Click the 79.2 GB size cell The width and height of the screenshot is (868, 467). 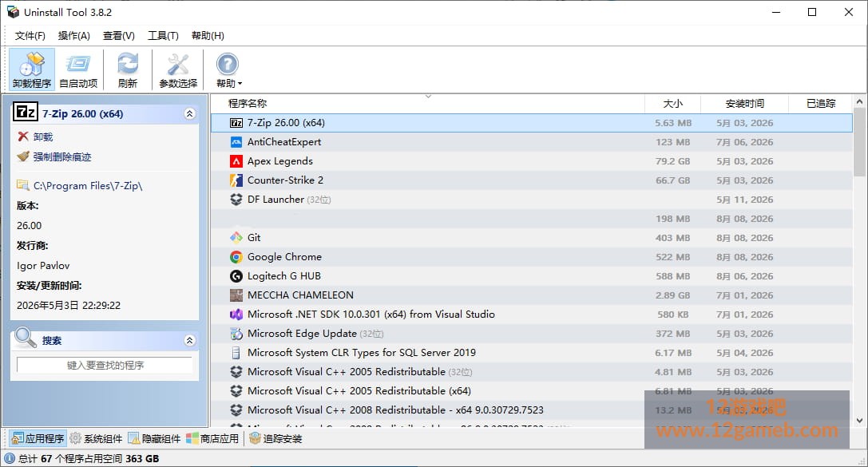[x=672, y=161]
